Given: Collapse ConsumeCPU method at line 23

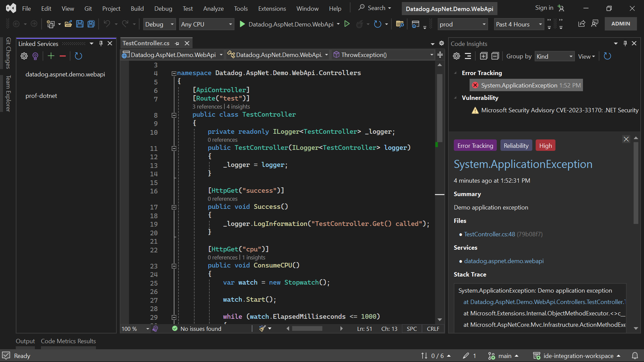Looking at the screenshot, I should (x=174, y=266).
